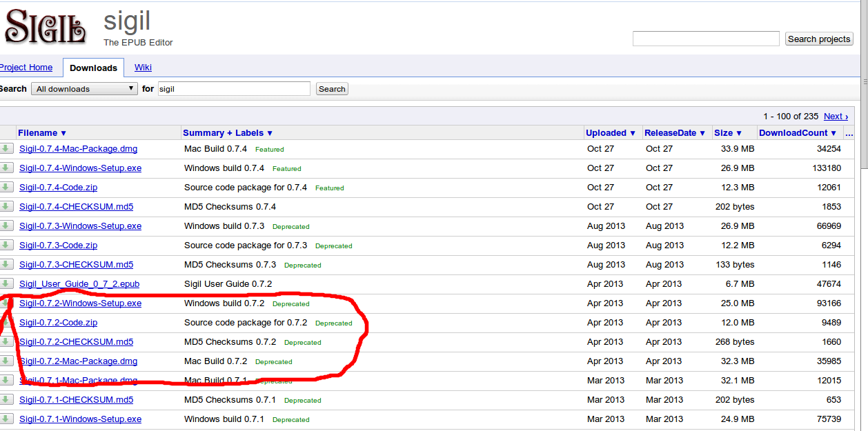Select the Downloads tab
This screenshot has height=431, width=868.
pyautogui.click(x=93, y=68)
